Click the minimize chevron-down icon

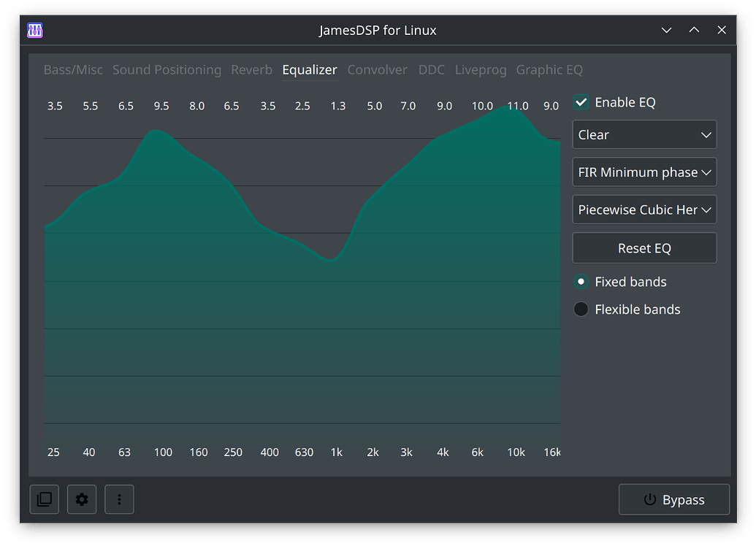click(x=666, y=30)
